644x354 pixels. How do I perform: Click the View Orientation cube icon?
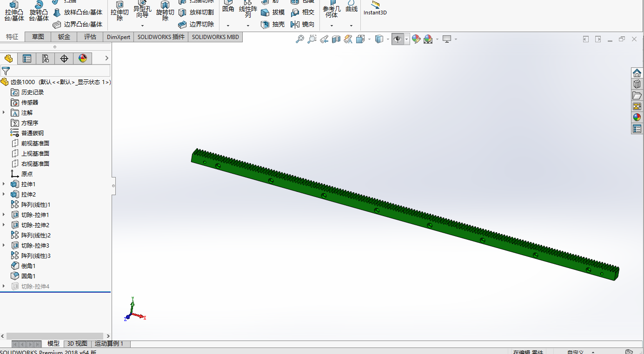(x=360, y=39)
